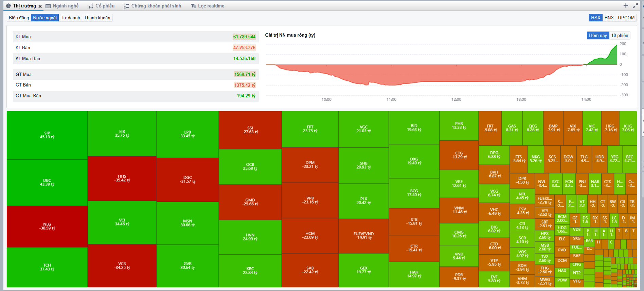Open the KBC treemap cell
Viewport: 644px width, 291px height.
tap(250, 271)
